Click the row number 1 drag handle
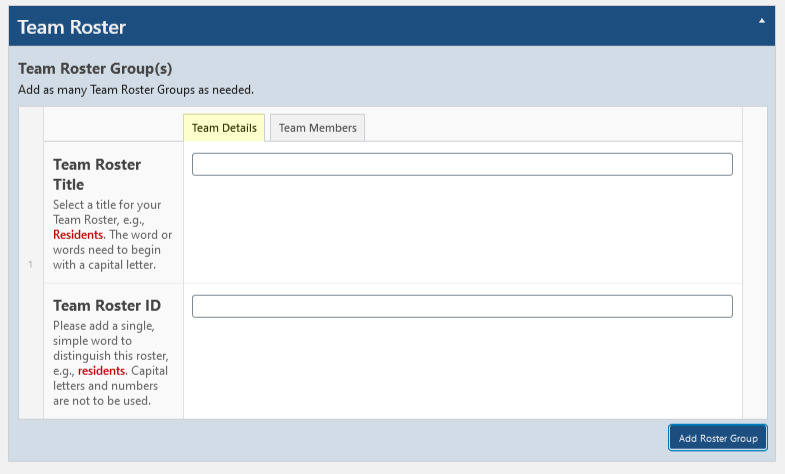This screenshot has height=474, width=785. (30, 264)
